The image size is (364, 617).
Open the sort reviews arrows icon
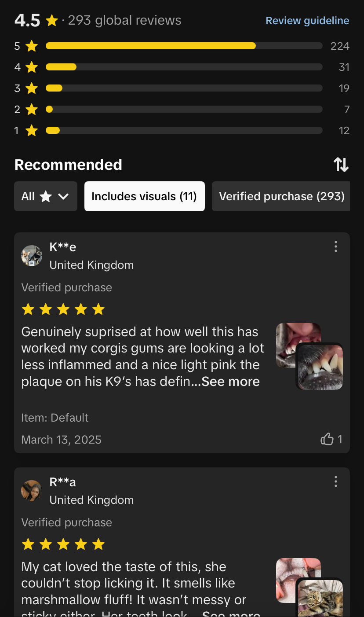pos(341,165)
